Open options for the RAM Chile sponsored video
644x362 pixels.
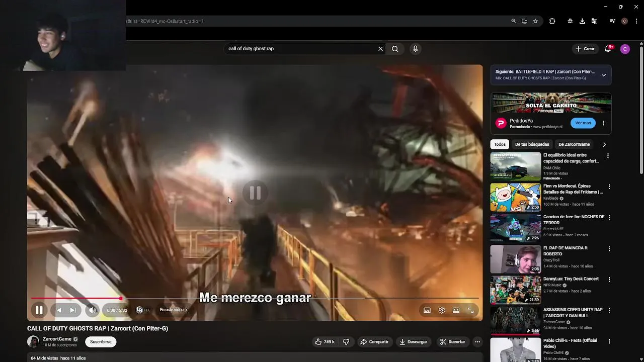point(608,156)
